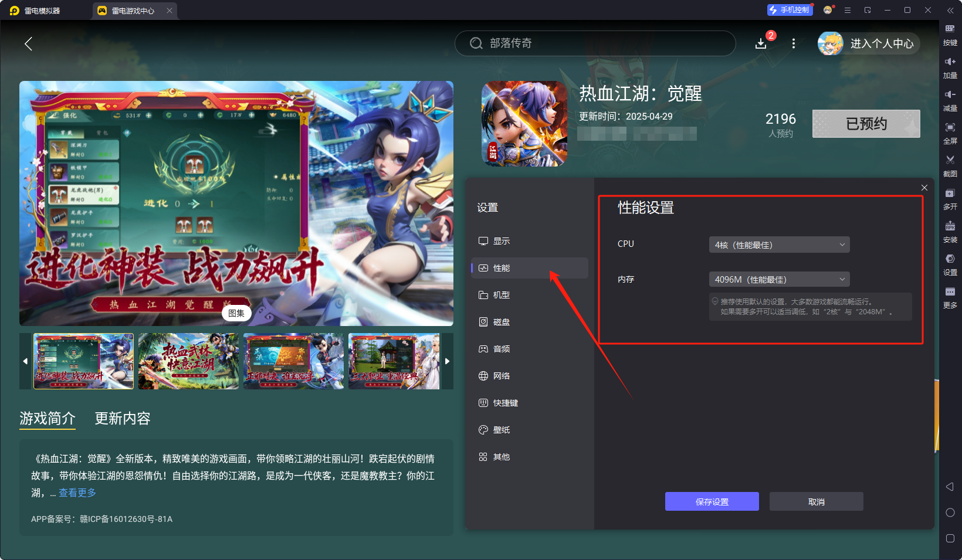Open the 多开 multi-instance tool
The width and height of the screenshot is (962, 560).
pyautogui.click(x=950, y=199)
